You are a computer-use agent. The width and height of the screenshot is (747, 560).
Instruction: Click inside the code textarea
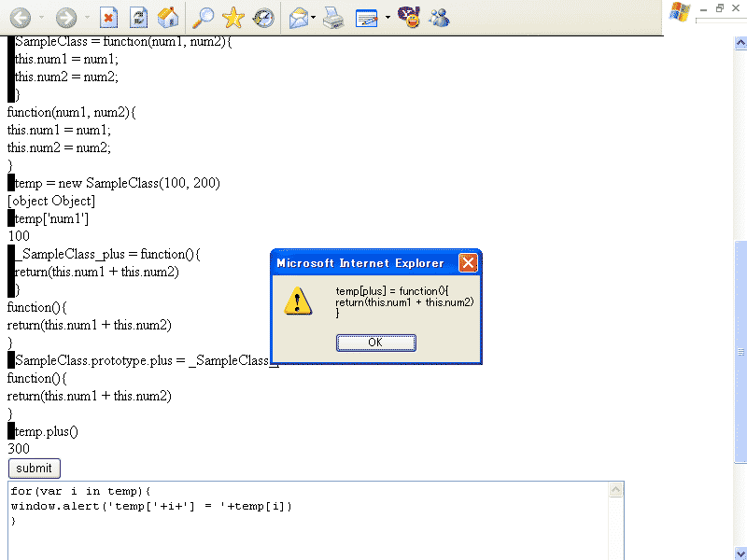pos(308,521)
